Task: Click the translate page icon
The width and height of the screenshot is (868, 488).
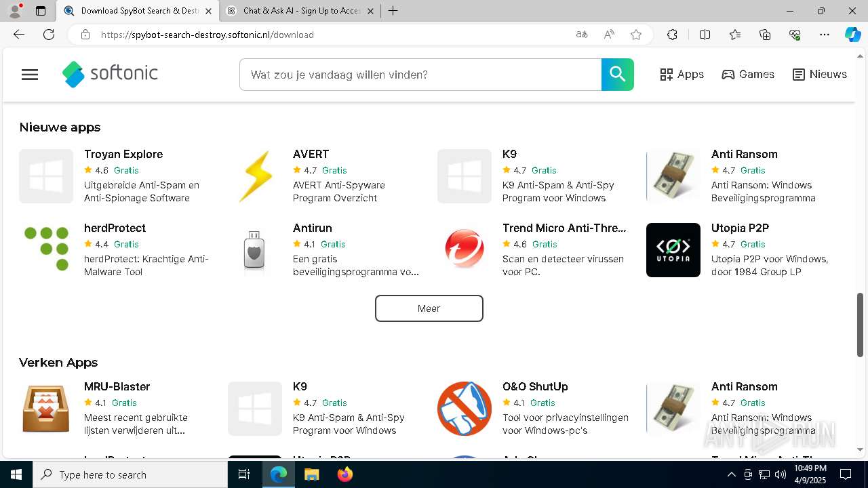Action: click(582, 35)
